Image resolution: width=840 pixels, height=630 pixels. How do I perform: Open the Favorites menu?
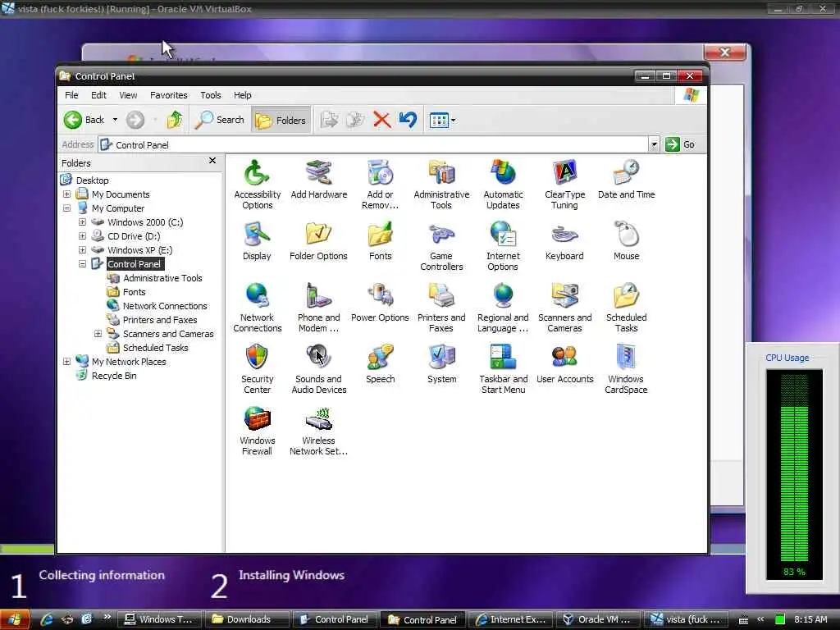coord(169,95)
